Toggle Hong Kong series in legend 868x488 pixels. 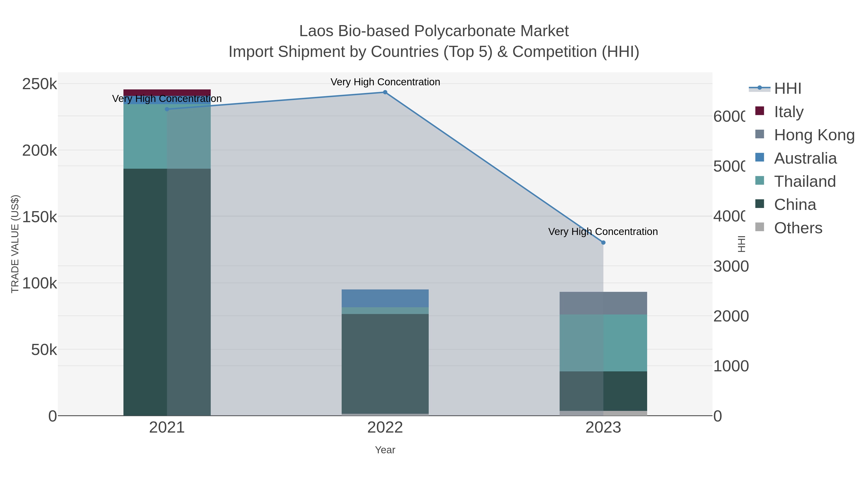click(805, 135)
